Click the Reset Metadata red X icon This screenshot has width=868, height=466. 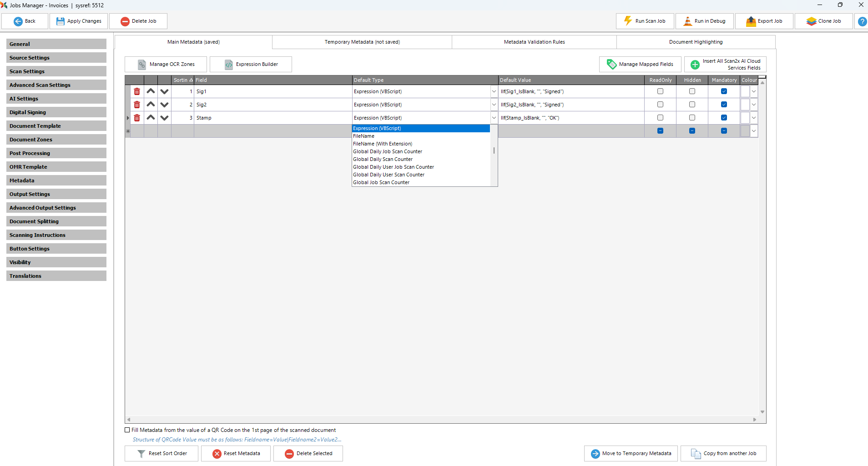[217, 454]
